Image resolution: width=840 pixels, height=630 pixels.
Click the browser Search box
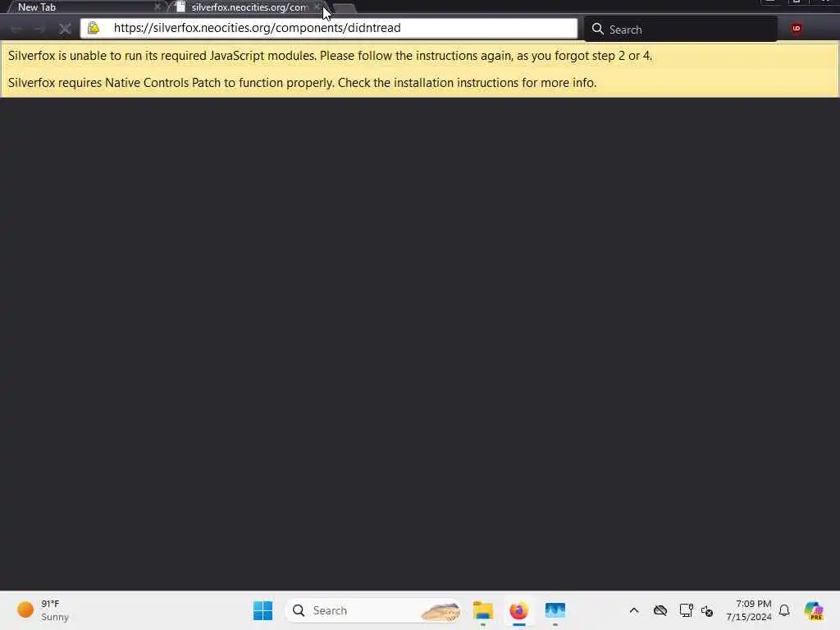[680, 29]
